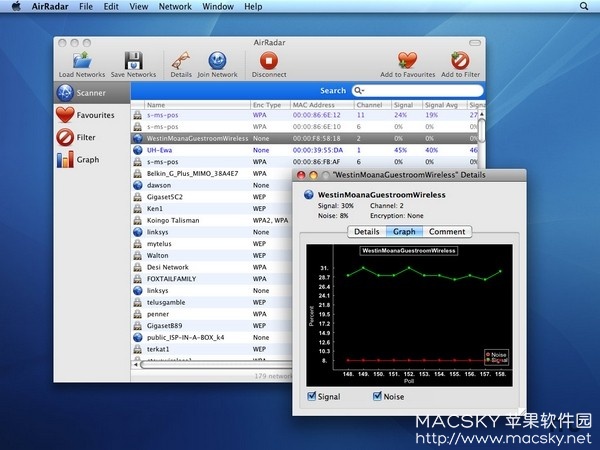
Task: Click the Noise and Signal legend in the graph
Action: [496, 357]
